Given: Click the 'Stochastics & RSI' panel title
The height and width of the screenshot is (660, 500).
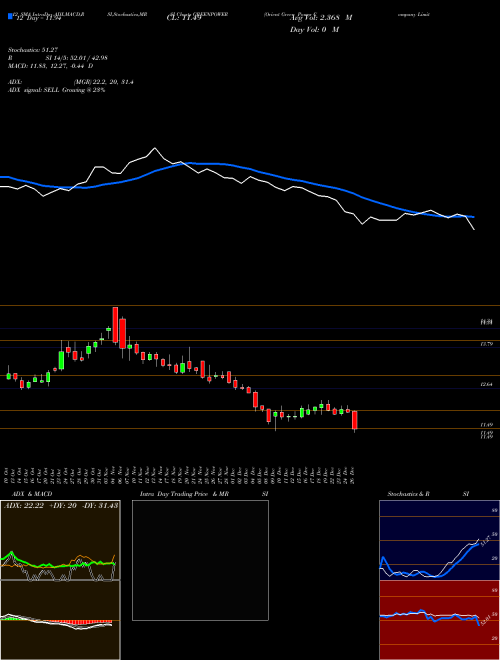Looking at the screenshot, I should [428, 494].
